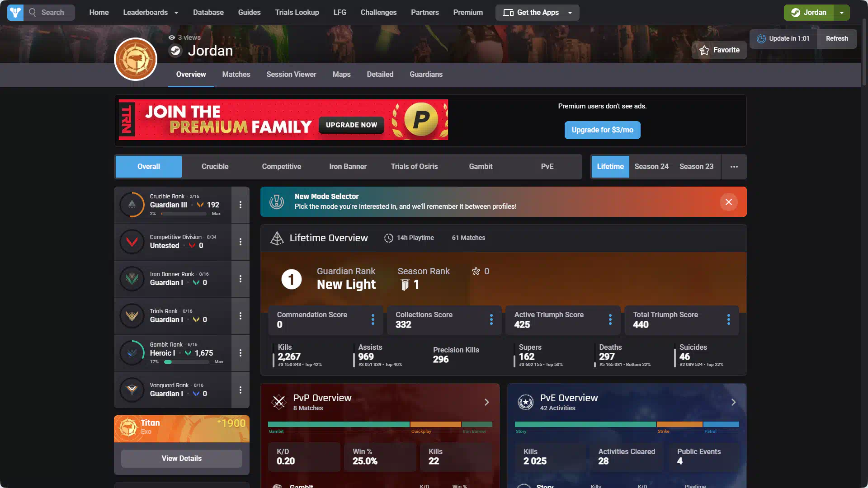Click the Iron Banner Rank emblem icon
This screenshot has width=868, height=488.
(132, 279)
